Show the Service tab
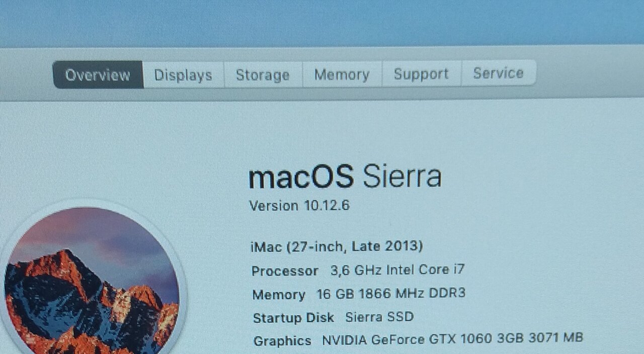The width and height of the screenshot is (644, 354). coord(499,73)
